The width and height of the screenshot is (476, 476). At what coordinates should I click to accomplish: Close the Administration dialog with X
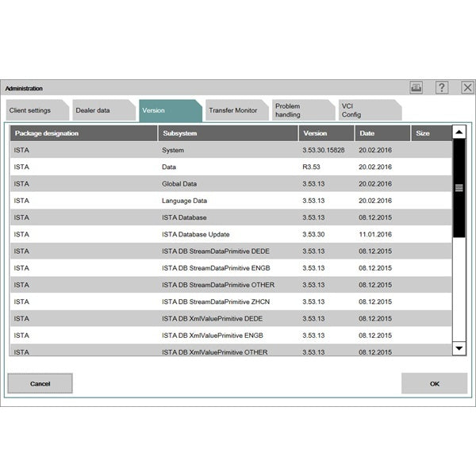[x=467, y=88]
